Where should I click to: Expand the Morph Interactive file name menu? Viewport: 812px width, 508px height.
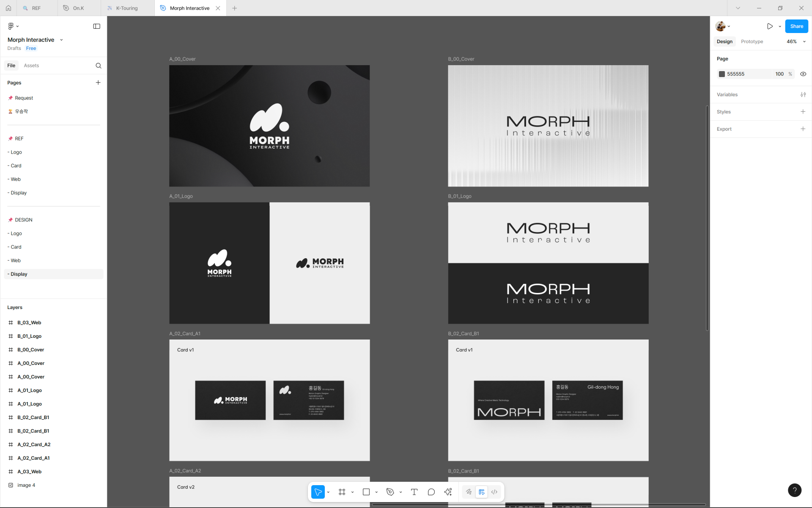(61, 40)
